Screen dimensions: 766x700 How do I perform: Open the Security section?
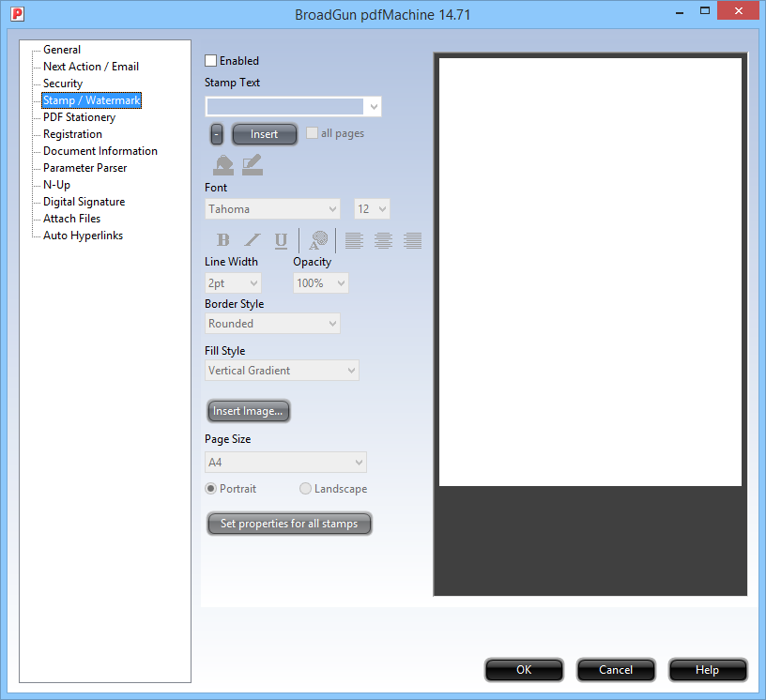click(x=63, y=84)
